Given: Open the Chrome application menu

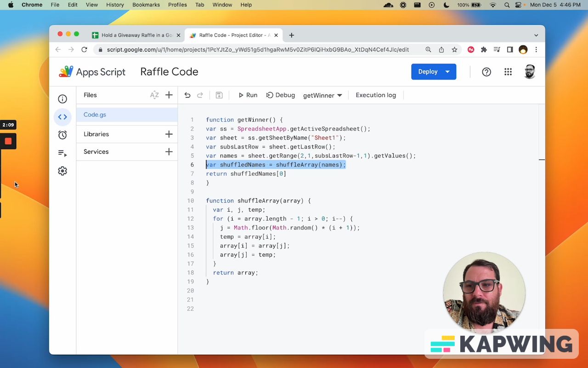Looking at the screenshot, I should coord(32,5).
